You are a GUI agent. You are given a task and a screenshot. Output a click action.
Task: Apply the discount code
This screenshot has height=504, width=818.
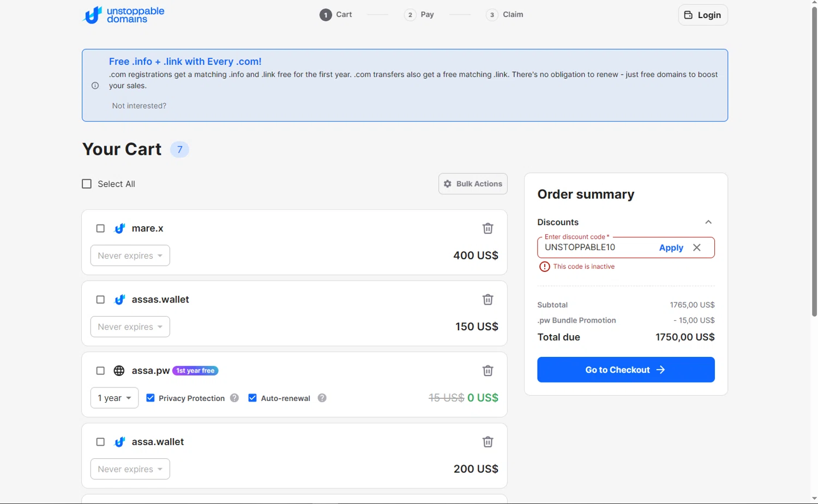(x=671, y=247)
